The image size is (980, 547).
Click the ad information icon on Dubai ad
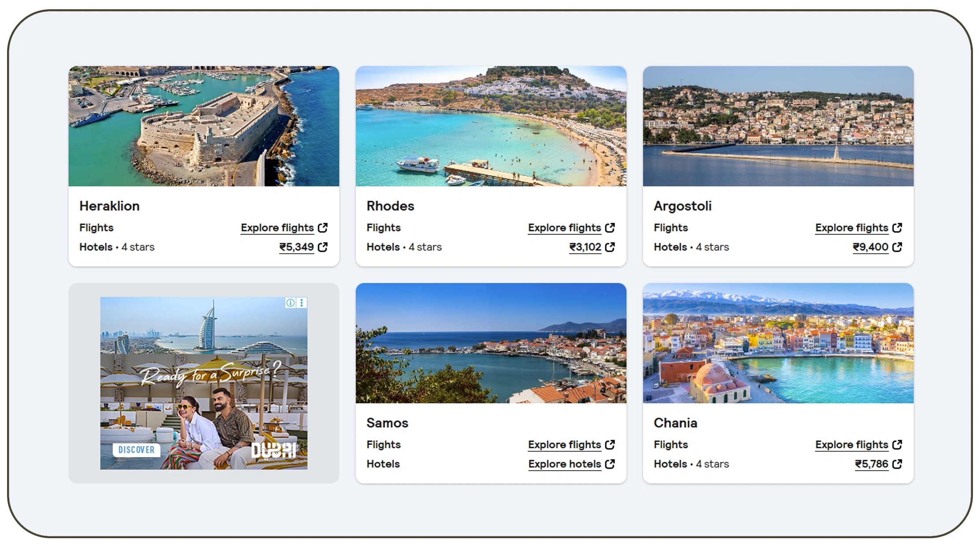pyautogui.click(x=291, y=303)
